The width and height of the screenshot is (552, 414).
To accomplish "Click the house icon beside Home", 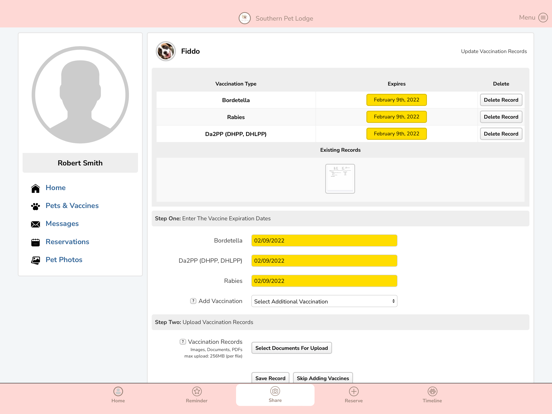I will (36, 188).
